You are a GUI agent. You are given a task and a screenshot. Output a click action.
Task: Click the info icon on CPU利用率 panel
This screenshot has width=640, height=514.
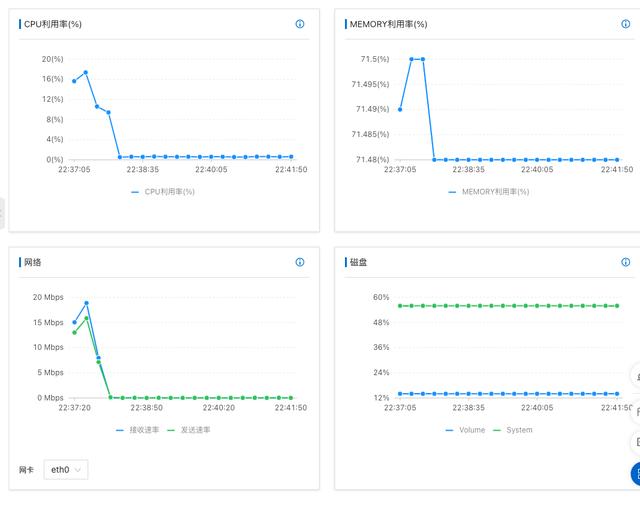click(x=300, y=24)
